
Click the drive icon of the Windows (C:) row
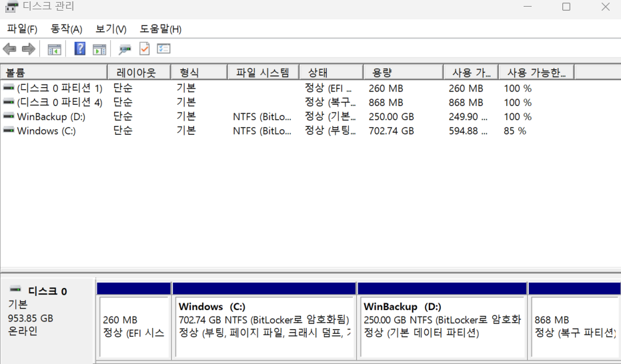pyautogui.click(x=9, y=130)
